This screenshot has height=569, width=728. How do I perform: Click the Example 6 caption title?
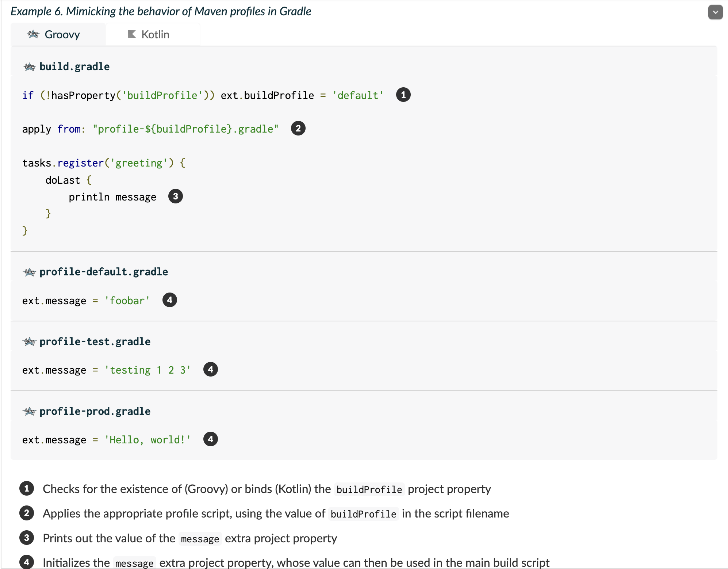161,11
